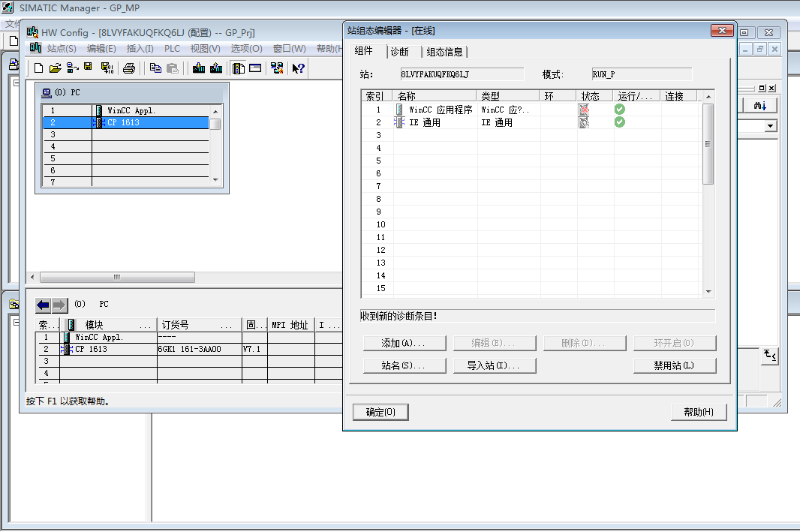Close the 站组态编辑器 dialog

722,31
